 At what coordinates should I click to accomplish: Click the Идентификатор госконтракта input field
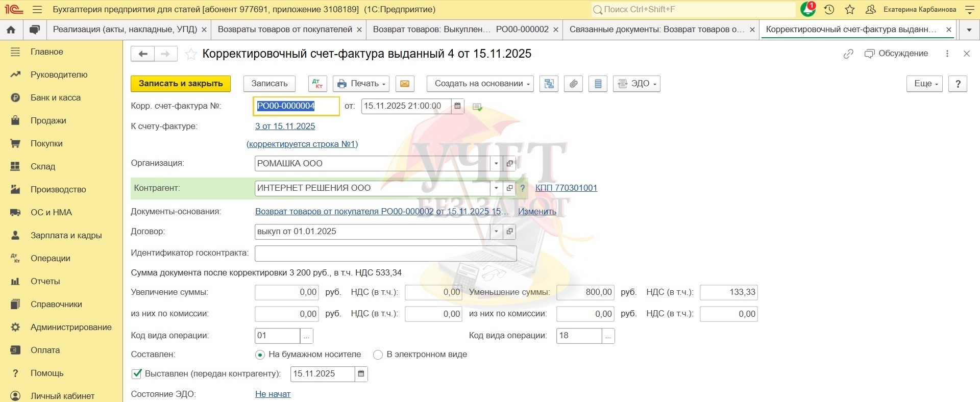pos(385,253)
